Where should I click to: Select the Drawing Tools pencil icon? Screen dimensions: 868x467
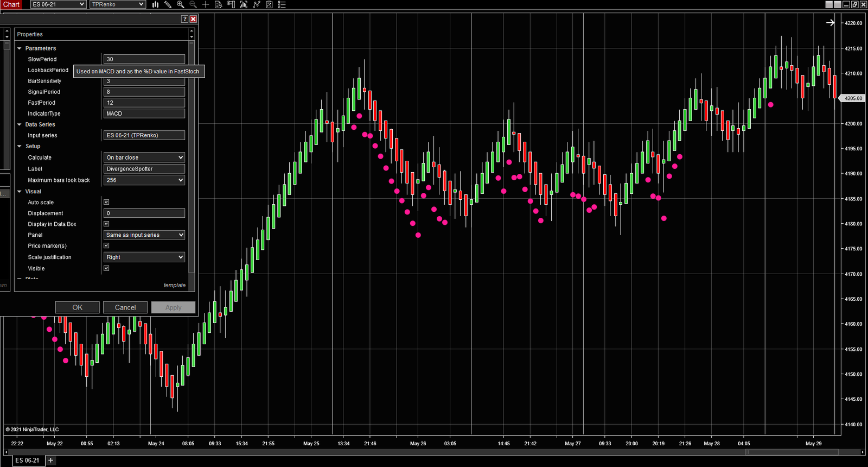click(168, 4)
